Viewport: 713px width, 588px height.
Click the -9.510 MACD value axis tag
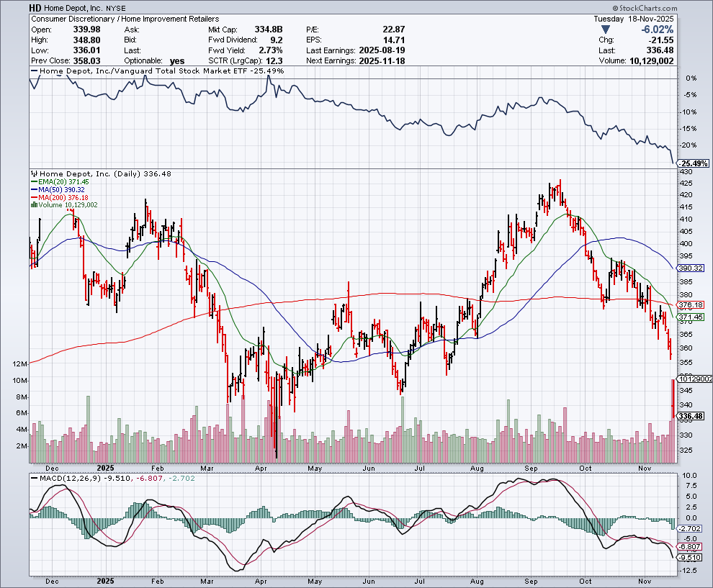click(691, 557)
